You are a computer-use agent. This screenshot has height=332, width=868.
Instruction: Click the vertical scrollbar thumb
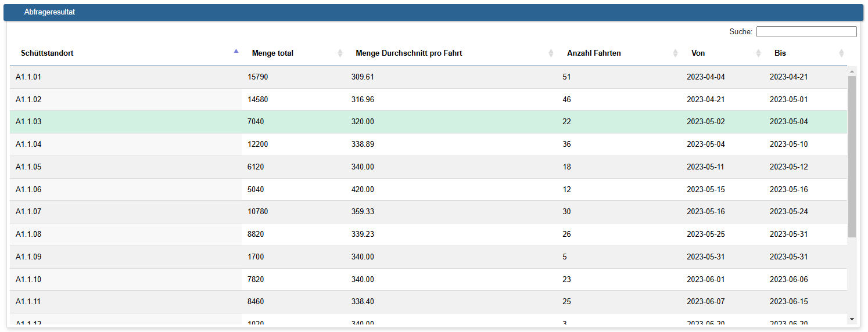pos(852,156)
